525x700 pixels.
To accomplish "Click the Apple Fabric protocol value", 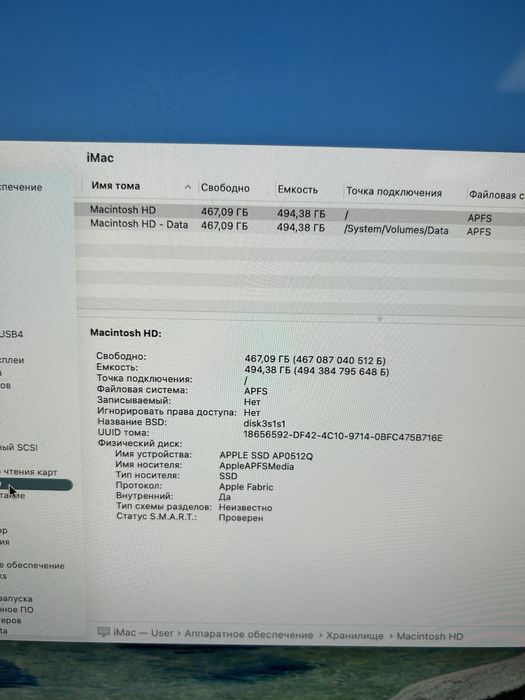I will [246, 486].
